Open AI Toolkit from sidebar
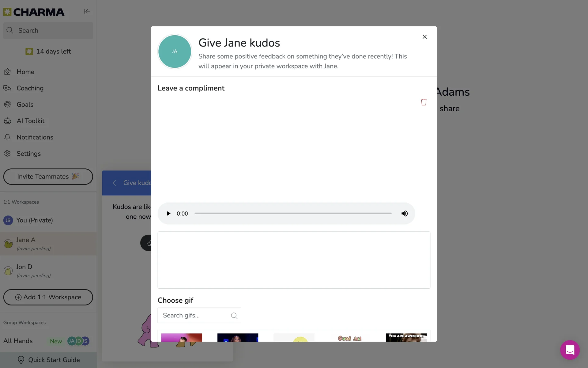The width and height of the screenshot is (588, 368). point(30,121)
